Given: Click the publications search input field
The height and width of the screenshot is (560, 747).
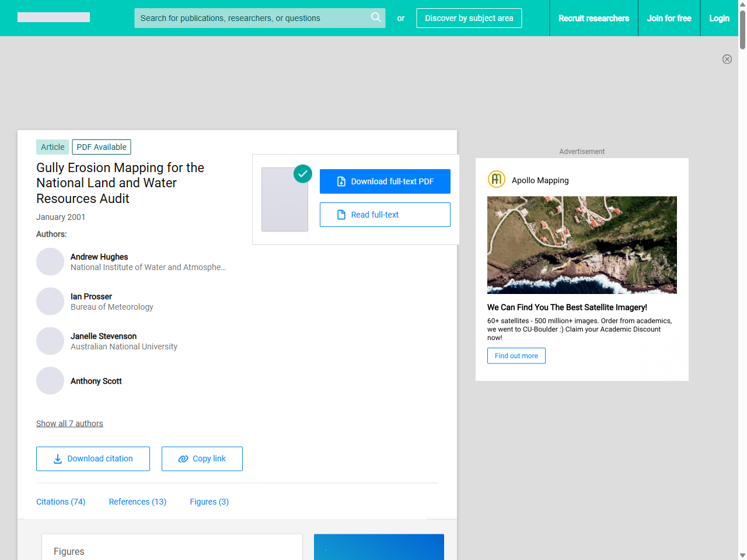Looking at the screenshot, I should [x=251, y=18].
